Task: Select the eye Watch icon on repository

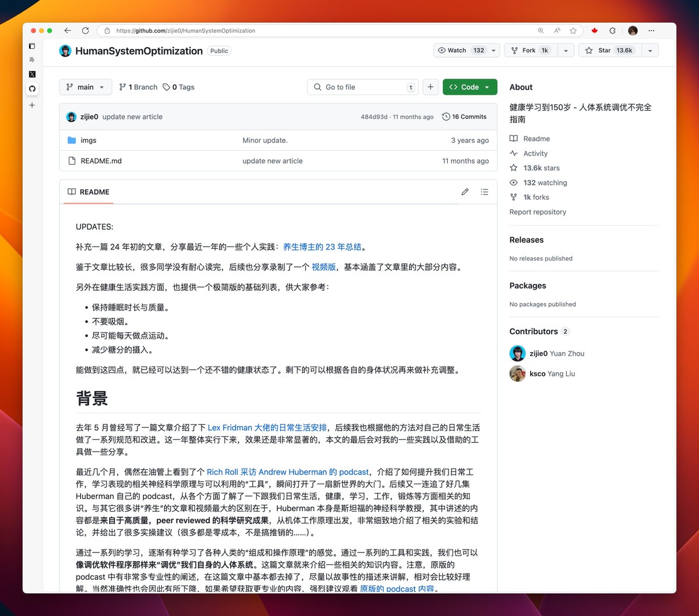Action: (x=443, y=50)
